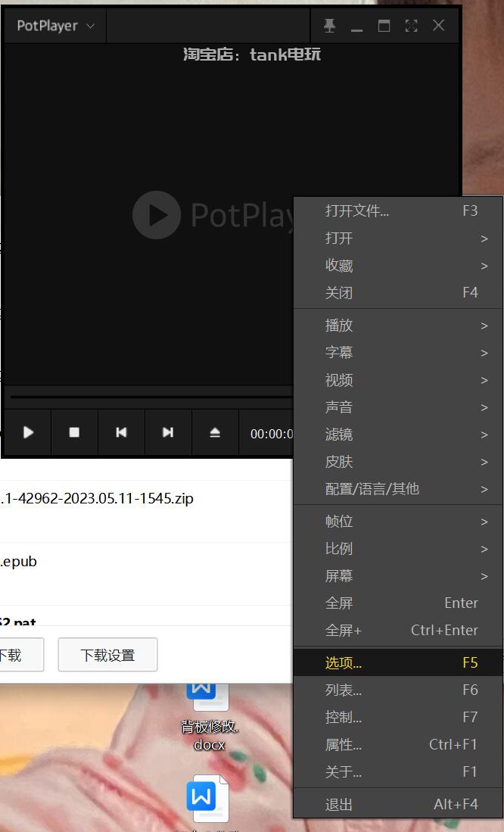504x832 pixels.
Task: Open 选项... preferences entry
Action: pyautogui.click(x=398, y=662)
